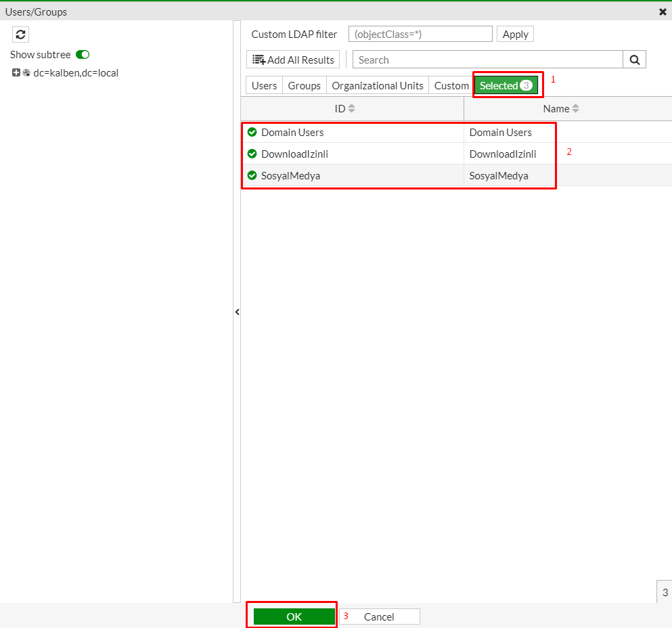Screen dimensions: 672x628
Task: Select the Selected tab
Action: point(506,86)
